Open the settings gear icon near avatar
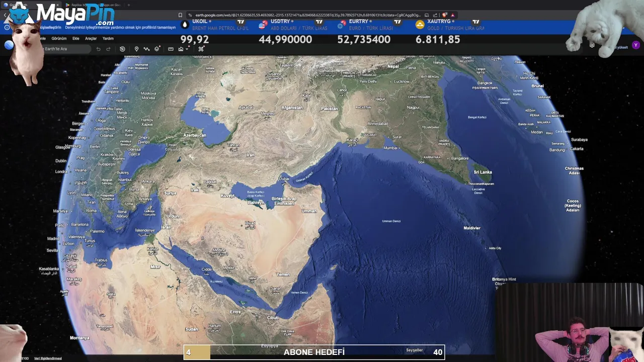Image resolution: width=644 pixels, height=362 pixels. point(592,45)
